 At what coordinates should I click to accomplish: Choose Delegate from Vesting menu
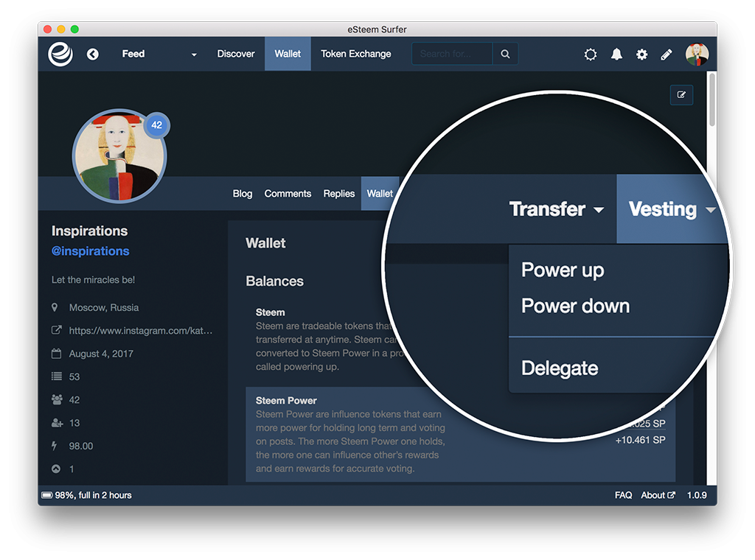[x=560, y=368]
